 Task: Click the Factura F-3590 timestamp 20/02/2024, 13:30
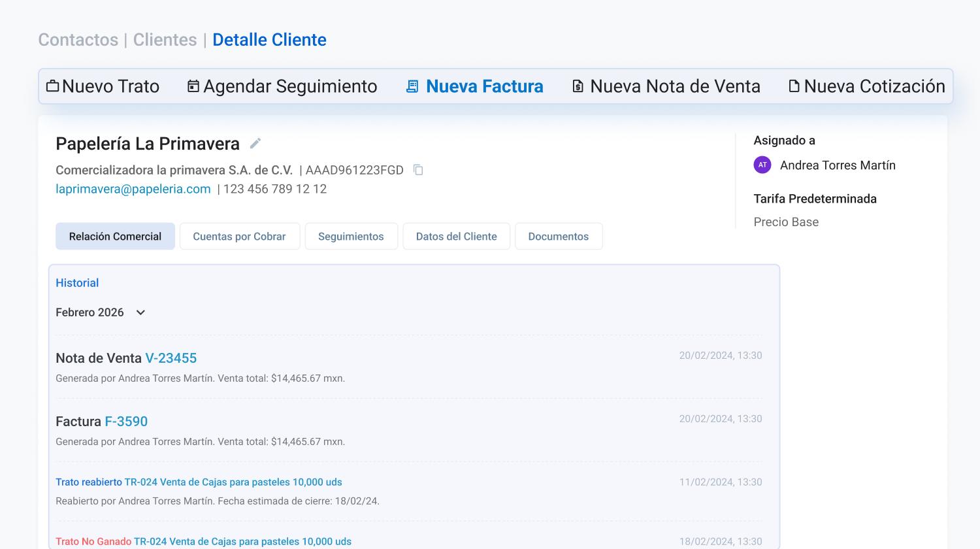[721, 419]
